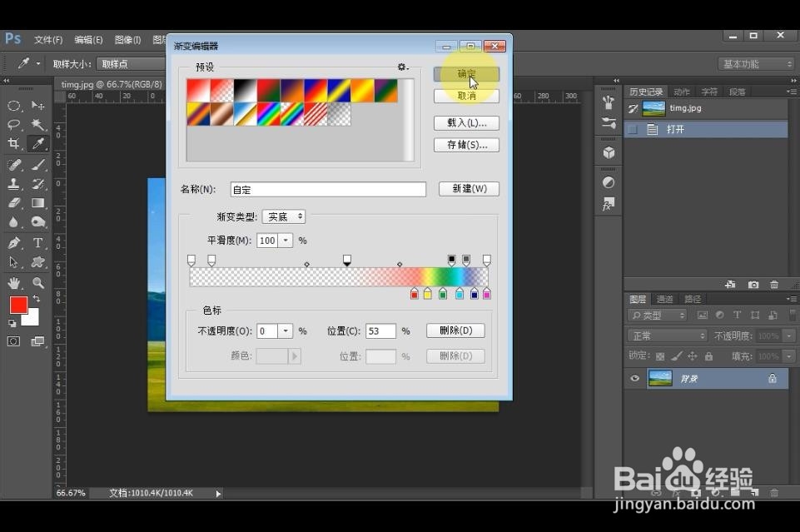Switch to 动作 tab
The image size is (800, 532).
click(x=682, y=92)
